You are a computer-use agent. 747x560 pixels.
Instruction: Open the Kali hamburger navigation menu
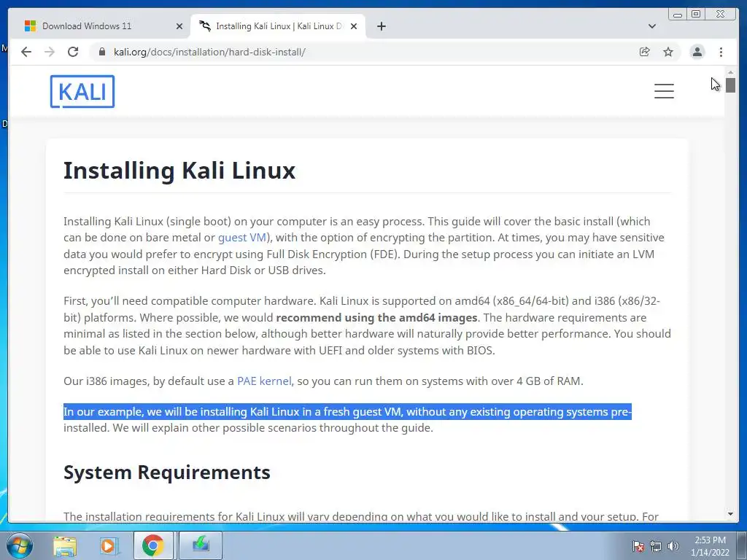664,91
